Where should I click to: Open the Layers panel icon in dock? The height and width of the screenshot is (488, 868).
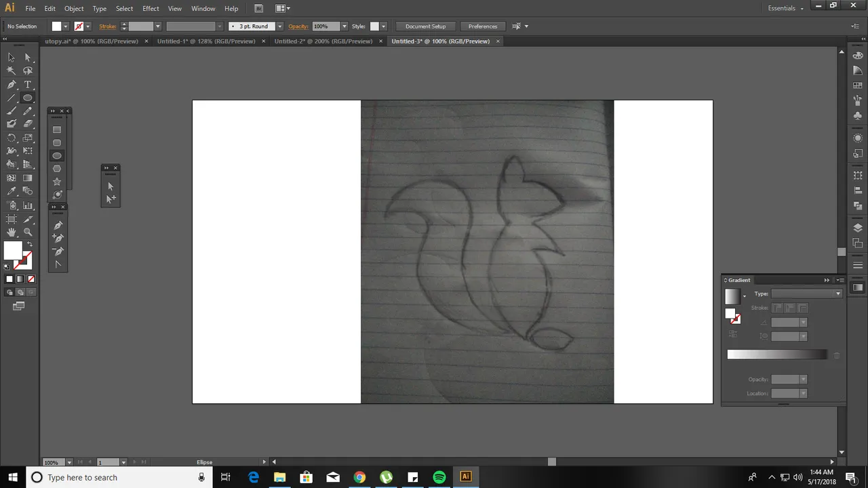(858, 228)
